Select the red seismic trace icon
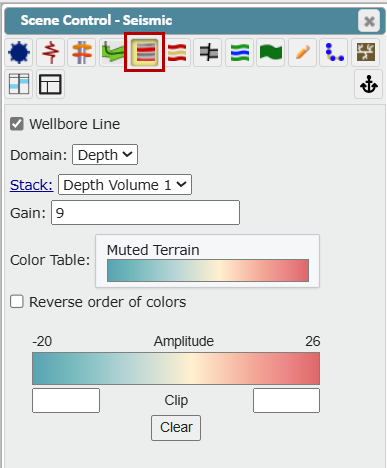Screen dimensions: 387x468 50,52
